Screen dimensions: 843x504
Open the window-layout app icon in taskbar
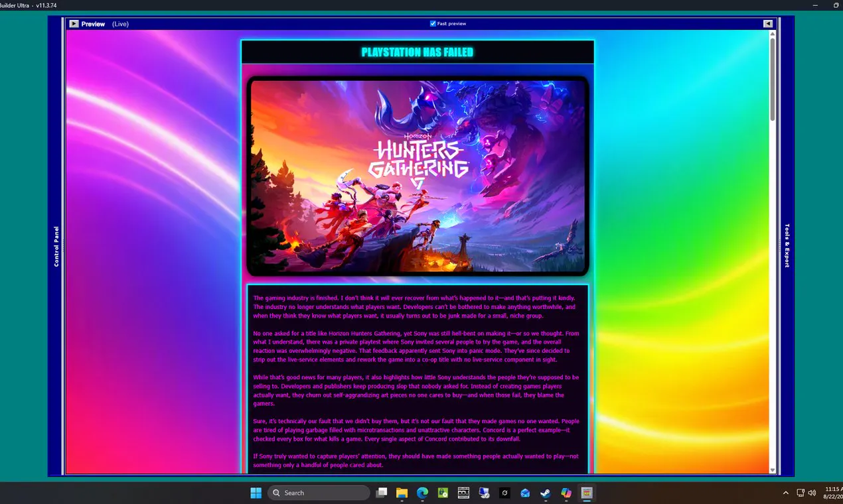point(463,493)
